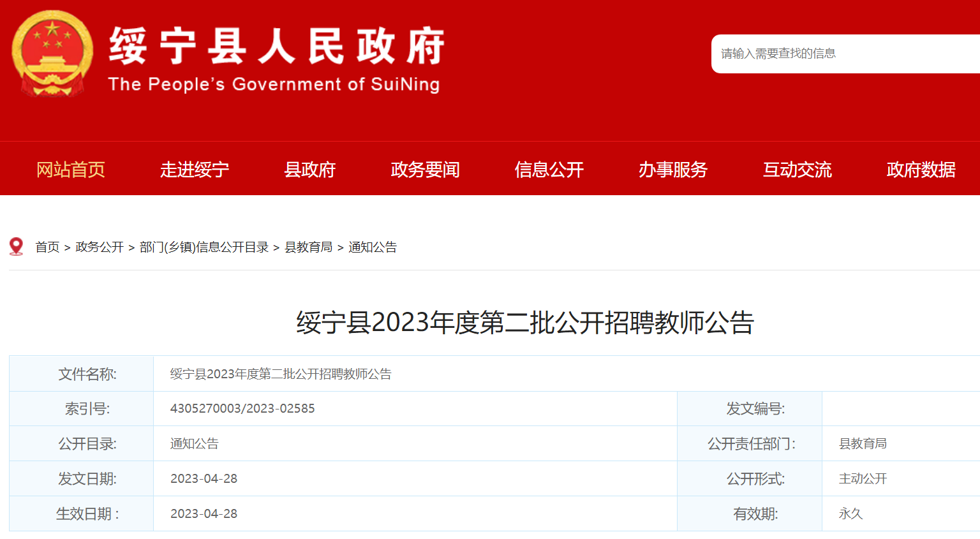Focus the site search input field
Screen dimensions: 980x539
pos(845,54)
